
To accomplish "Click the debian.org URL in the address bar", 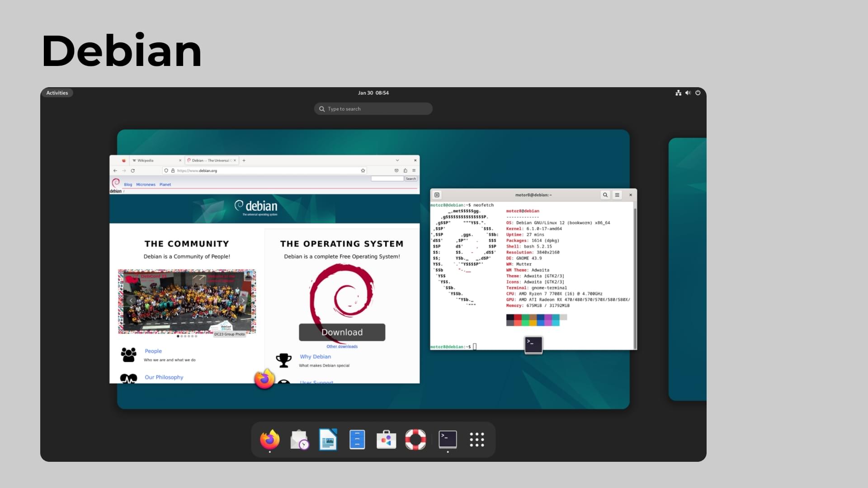I will 197,171.
